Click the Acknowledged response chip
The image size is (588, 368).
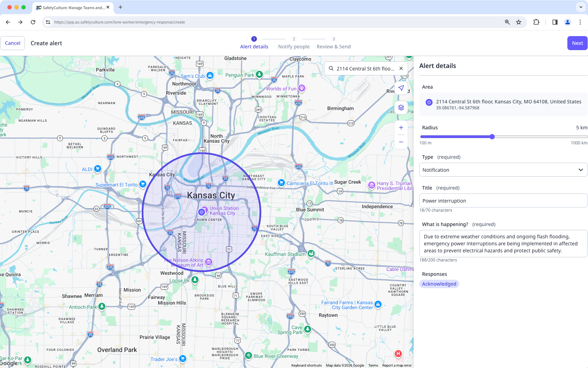tap(439, 284)
